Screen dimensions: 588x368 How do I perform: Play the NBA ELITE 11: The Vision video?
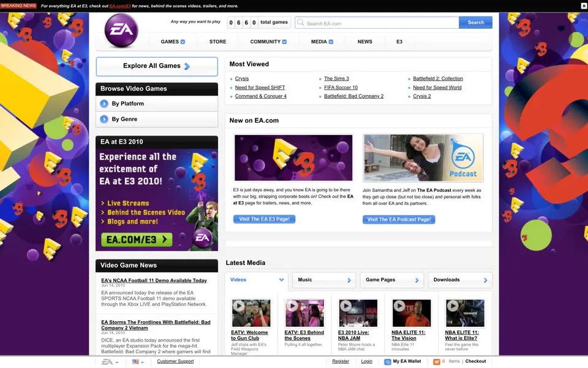[399, 306]
